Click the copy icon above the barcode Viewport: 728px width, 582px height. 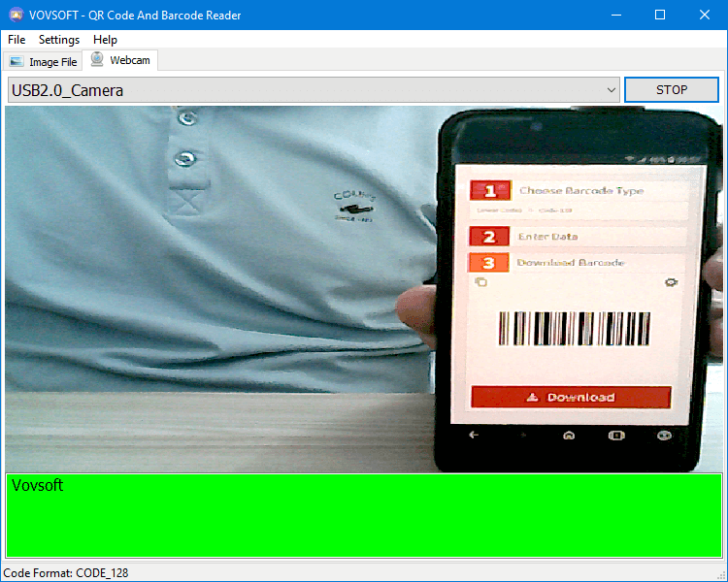[480, 282]
